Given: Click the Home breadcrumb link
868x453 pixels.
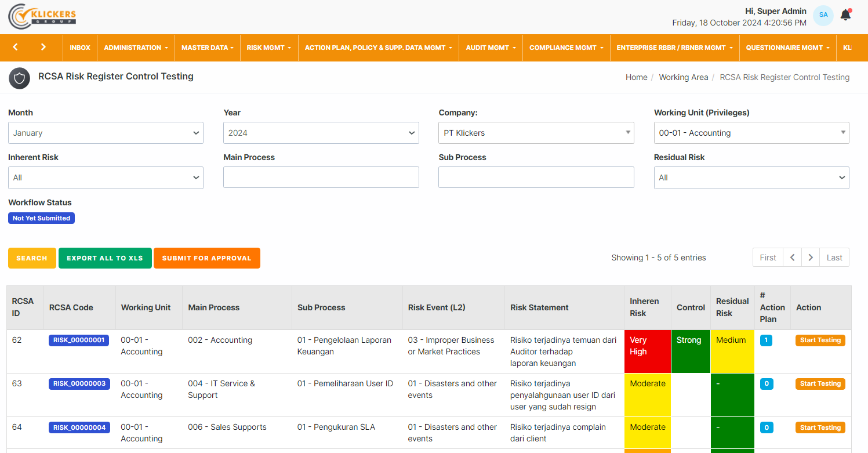Looking at the screenshot, I should pos(636,77).
